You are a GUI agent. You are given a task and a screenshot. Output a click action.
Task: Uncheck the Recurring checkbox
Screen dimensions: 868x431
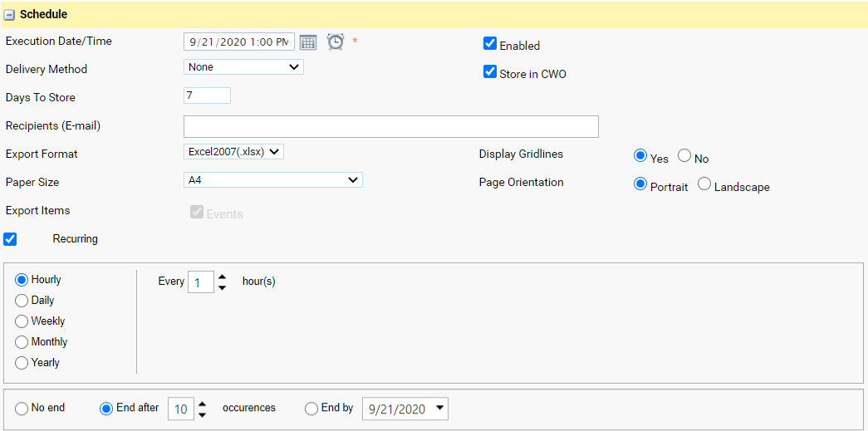10,239
